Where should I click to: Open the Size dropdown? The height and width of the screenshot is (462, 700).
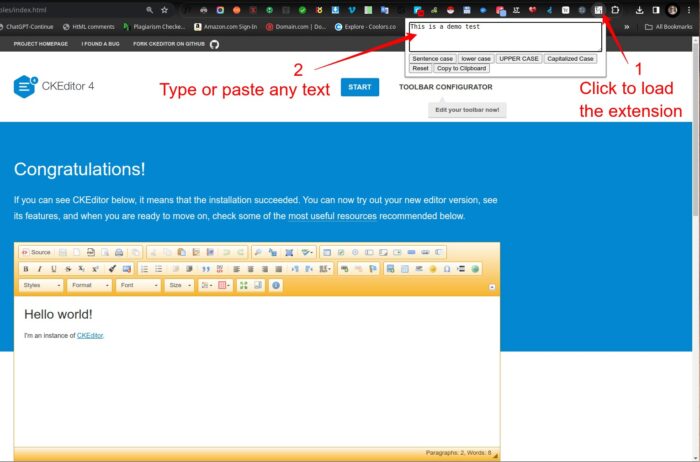179,285
